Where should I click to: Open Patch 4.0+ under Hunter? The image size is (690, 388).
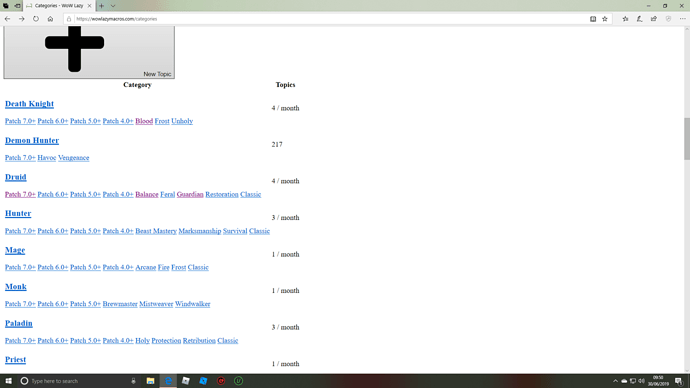point(118,231)
